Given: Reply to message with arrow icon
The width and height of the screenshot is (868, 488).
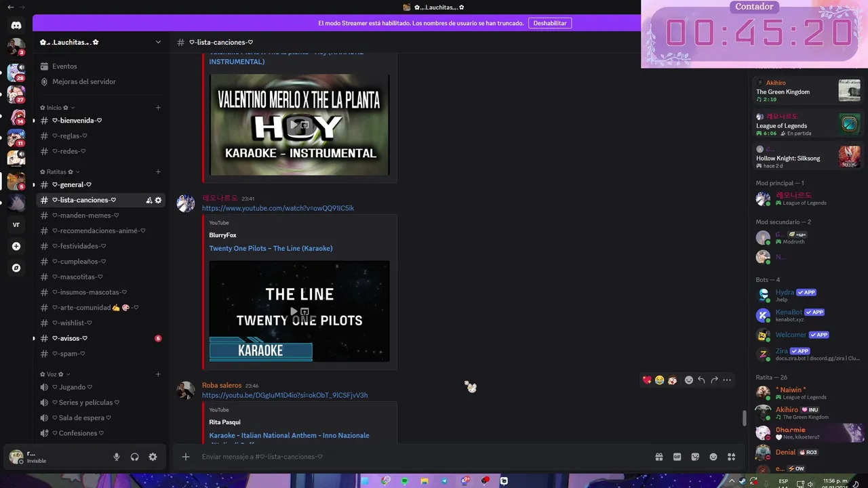Looking at the screenshot, I should [701, 380].
